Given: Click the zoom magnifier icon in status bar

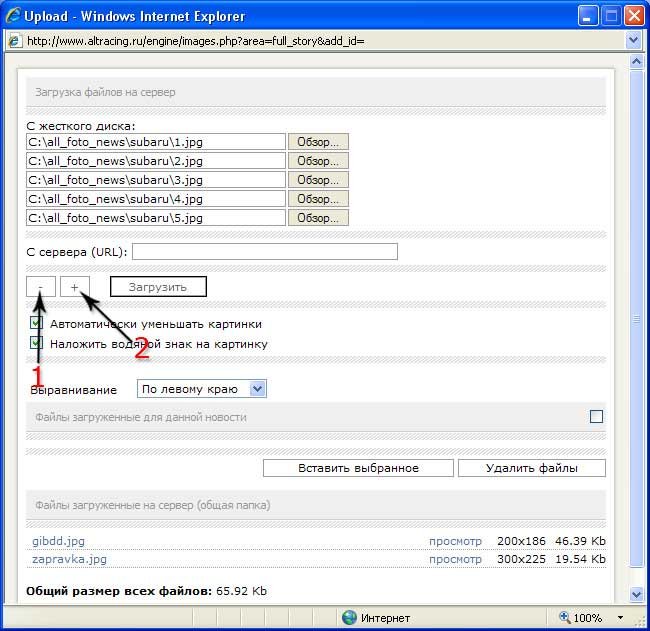Looking at the screenshot, I should tap(565, 618).
